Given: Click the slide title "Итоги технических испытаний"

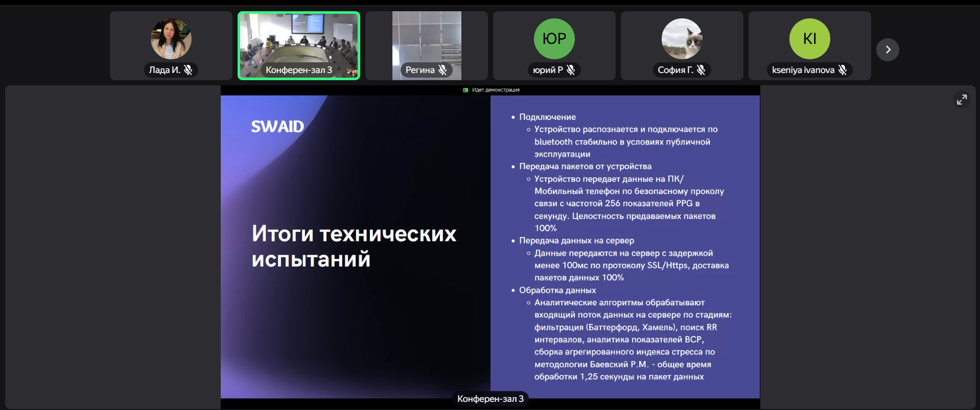Looking at the screenshot, I should click(354, 246).
